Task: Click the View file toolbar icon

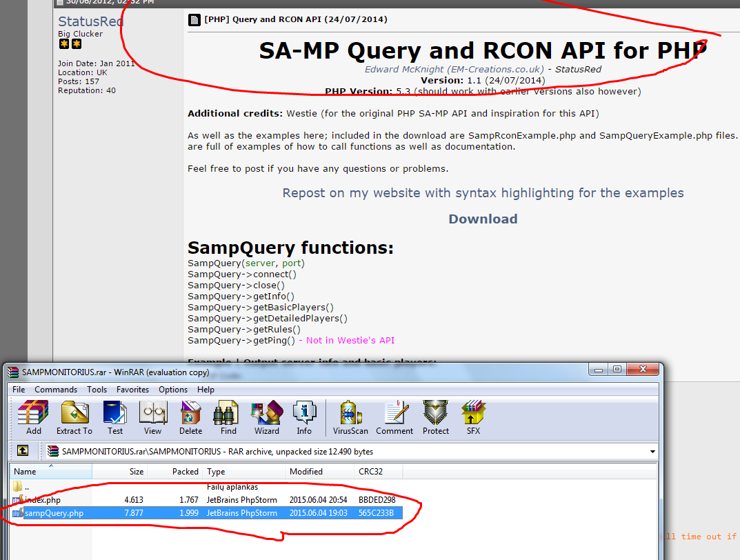Action: [153, 417]
